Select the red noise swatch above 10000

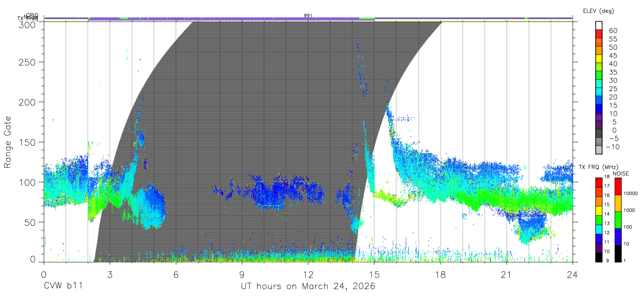coord(618,186)
